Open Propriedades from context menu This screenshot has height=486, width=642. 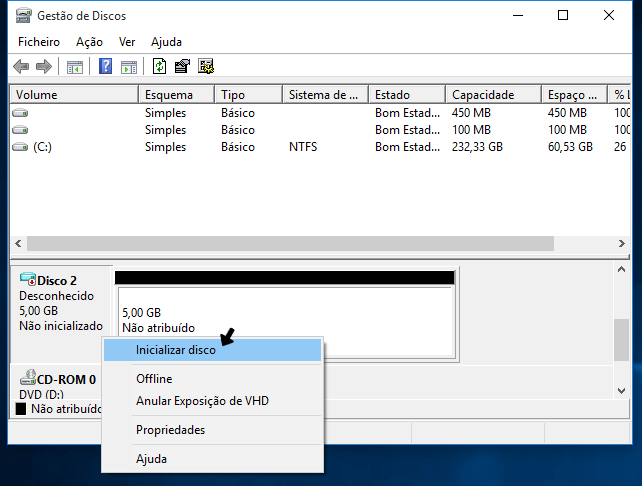point(212,430)
